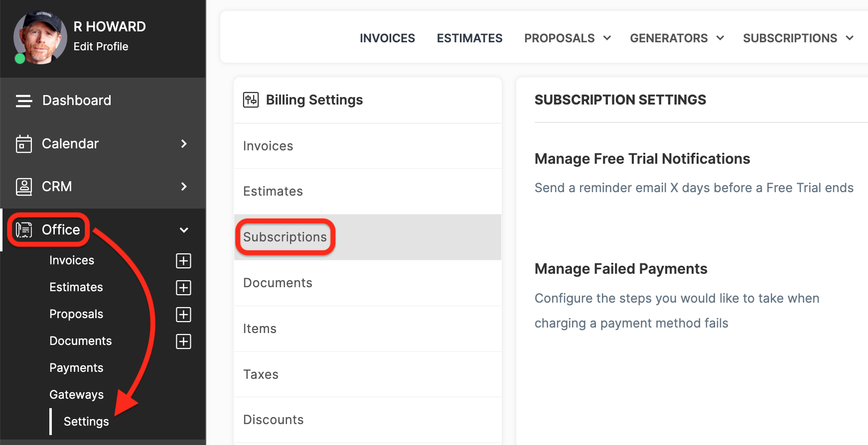This screenshot has width=868, height=445.
Task: Select Taxes in Billing Settings
Action: coord(368,374)
